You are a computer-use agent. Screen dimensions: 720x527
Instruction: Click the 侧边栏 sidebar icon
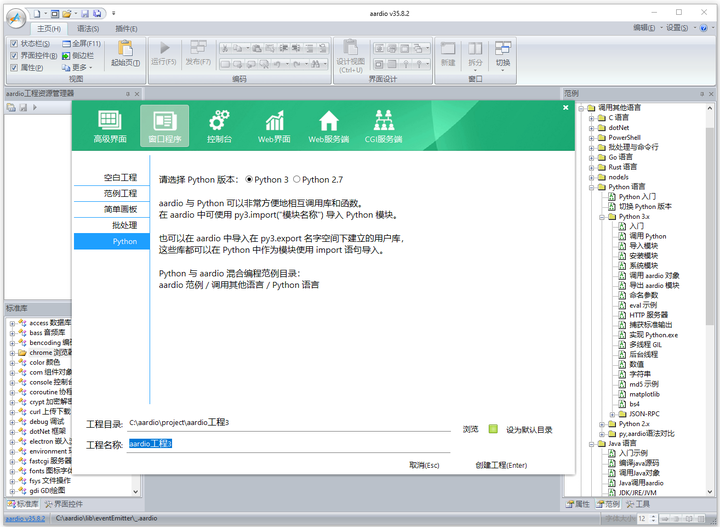(78, 56)
